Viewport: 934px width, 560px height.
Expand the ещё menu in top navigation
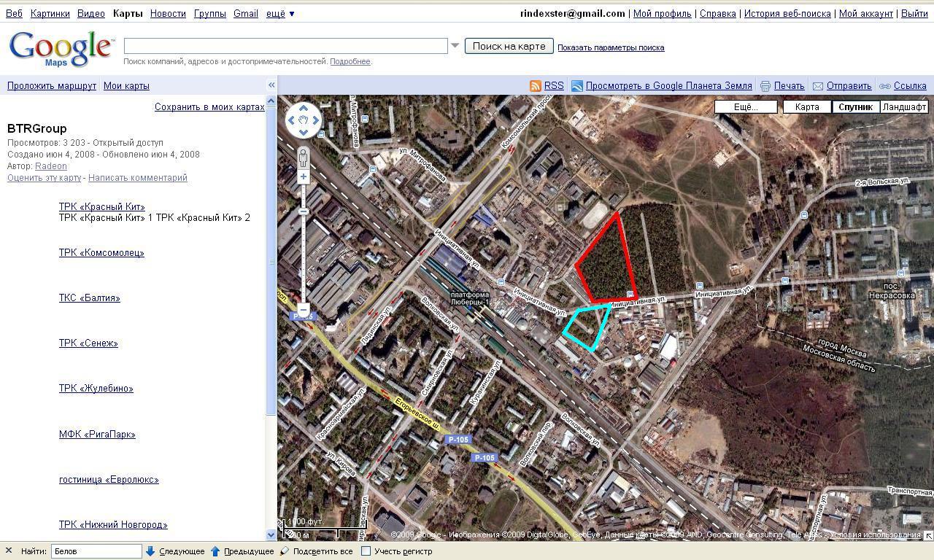point(280,13)
